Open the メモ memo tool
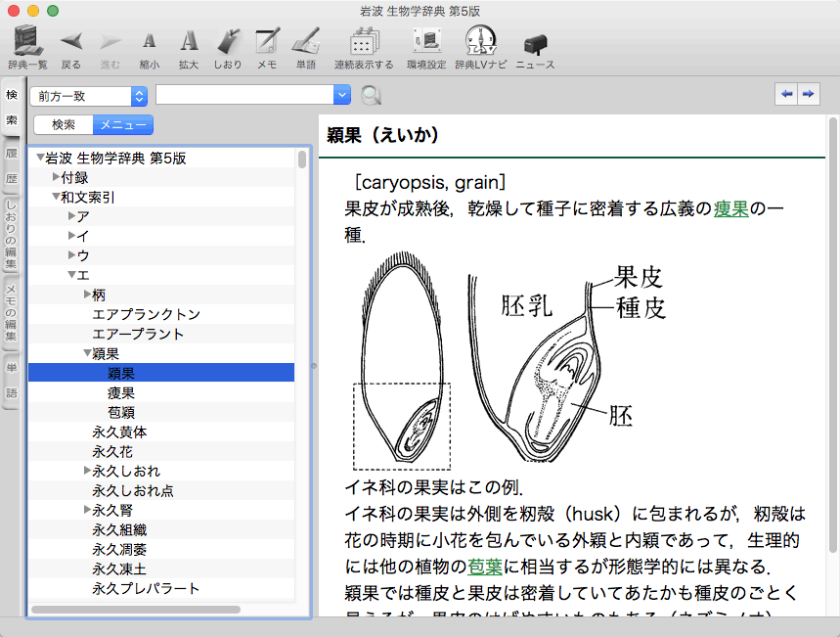This screenshot has height=637, width=840. (x=267, y=42)
